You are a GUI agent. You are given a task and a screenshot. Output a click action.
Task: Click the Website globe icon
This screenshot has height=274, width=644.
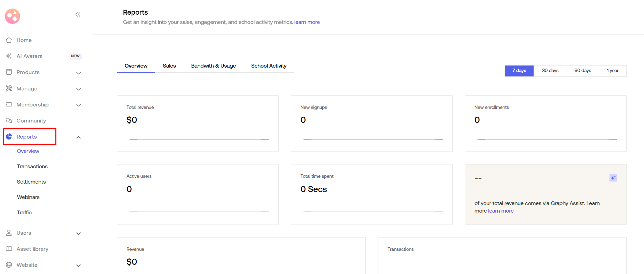coord(9,265)
